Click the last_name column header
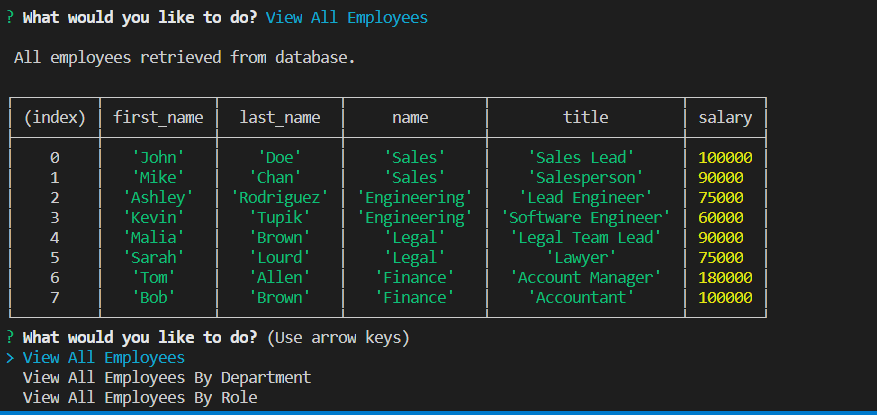Viewport: 877px width, 415px height. click(x=280, y=117)
